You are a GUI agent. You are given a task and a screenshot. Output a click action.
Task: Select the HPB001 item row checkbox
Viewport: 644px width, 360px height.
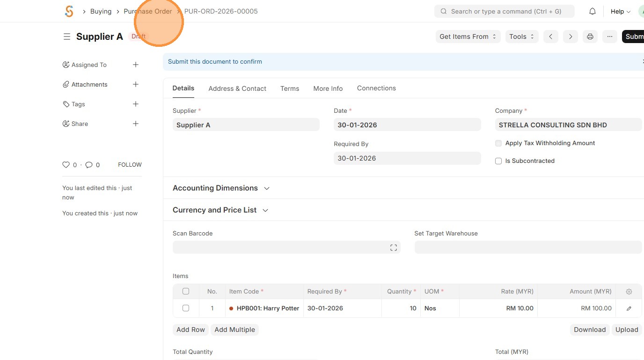186,308
